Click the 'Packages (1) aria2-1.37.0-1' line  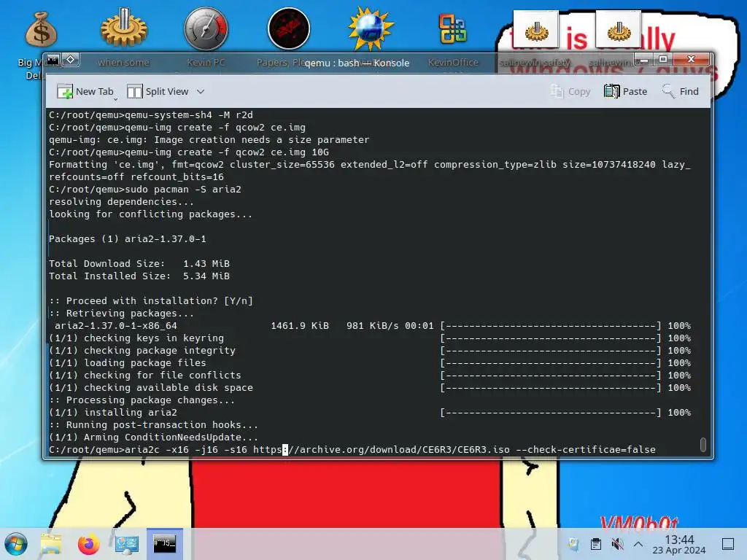pos(127,239)
